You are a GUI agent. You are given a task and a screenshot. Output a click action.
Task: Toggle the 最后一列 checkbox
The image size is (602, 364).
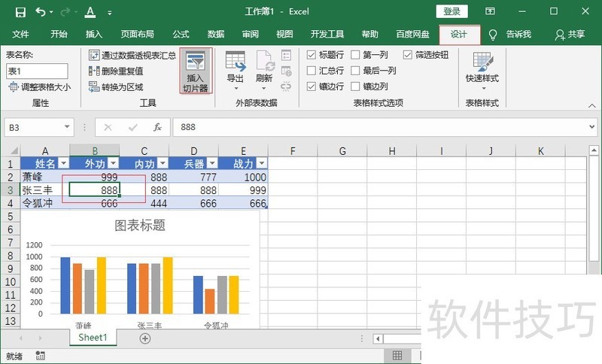click(x=355, y=71)
